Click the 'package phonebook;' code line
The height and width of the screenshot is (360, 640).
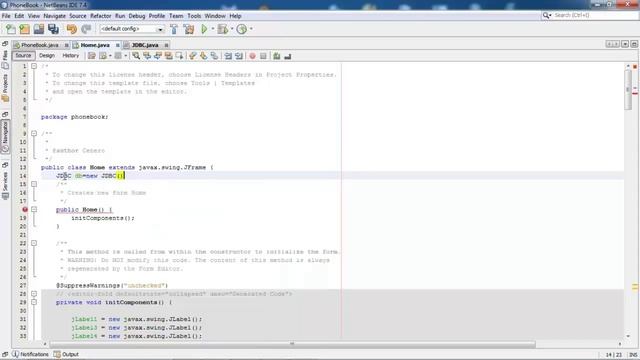pos(75,117)
